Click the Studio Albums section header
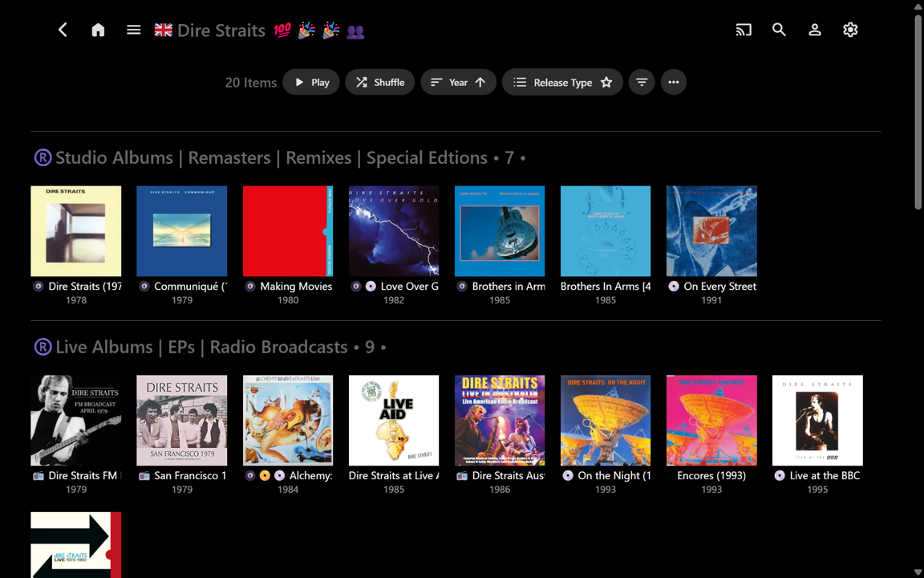The image size is (924, 578). [x=280, y=157]
